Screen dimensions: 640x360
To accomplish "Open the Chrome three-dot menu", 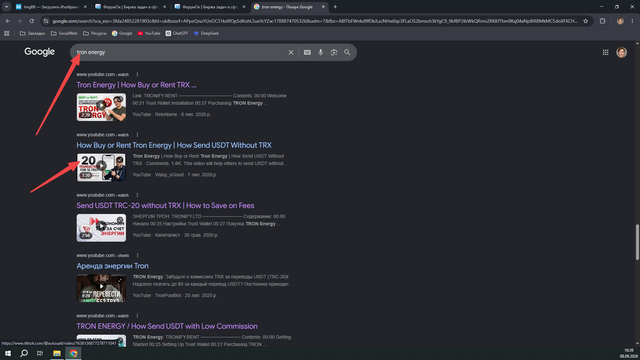I will [632, 21].
